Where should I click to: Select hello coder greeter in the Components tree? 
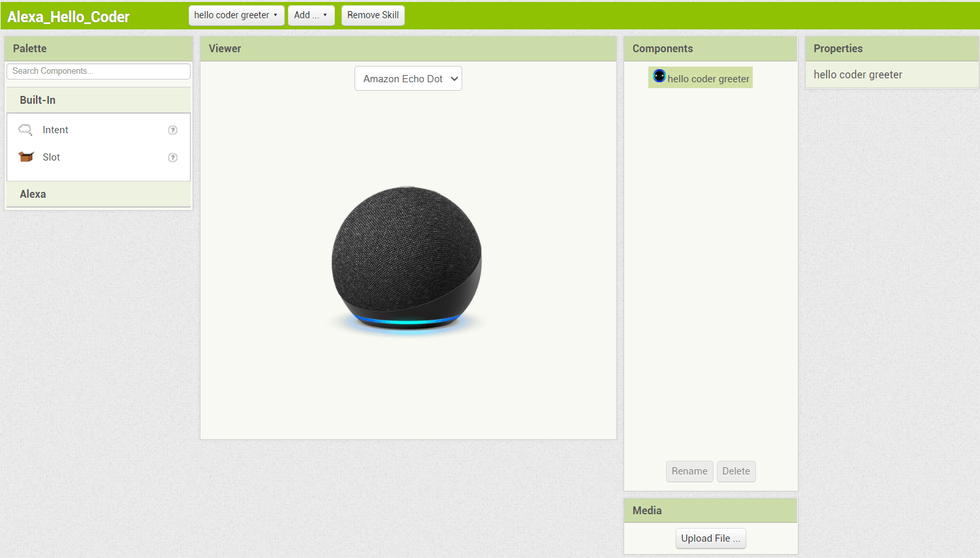pos(708,78)
